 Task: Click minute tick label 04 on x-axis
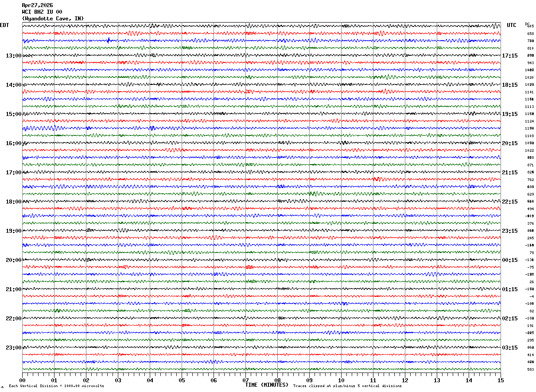(x=150, y=380)
